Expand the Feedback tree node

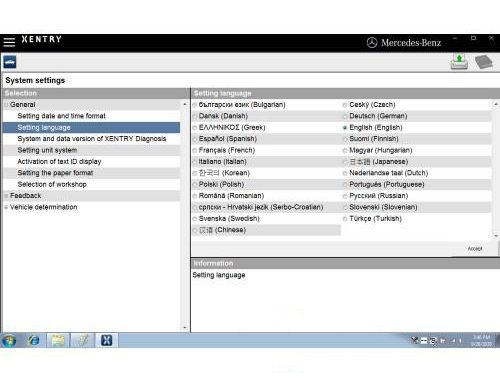tap(6, 196)
